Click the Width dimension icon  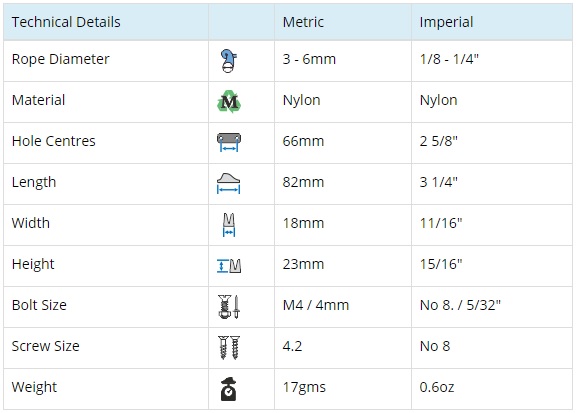(x=229, y=224)
